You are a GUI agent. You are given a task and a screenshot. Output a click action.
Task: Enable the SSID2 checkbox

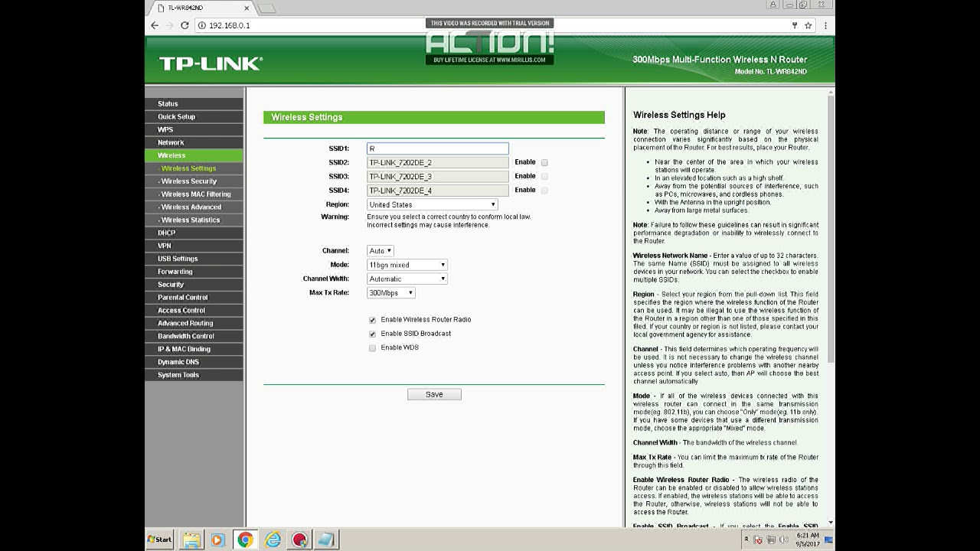pyautogui.click(x=544, y=162)
